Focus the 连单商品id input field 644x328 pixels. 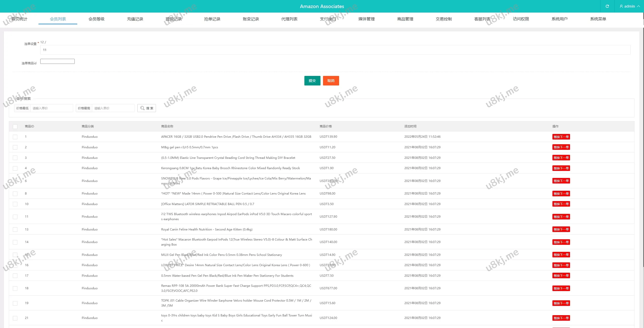(x=57, y=61)
